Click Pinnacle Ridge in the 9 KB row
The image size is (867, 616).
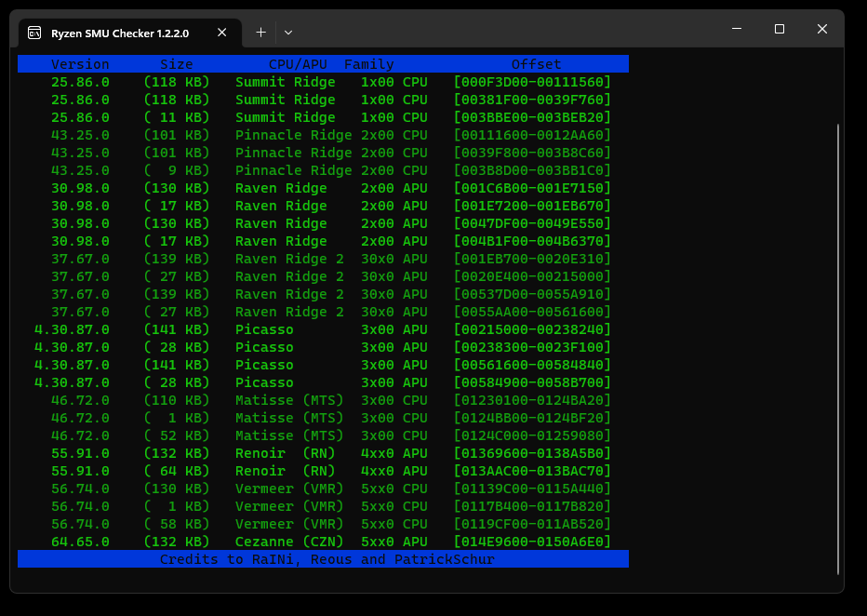click(294, 170)
